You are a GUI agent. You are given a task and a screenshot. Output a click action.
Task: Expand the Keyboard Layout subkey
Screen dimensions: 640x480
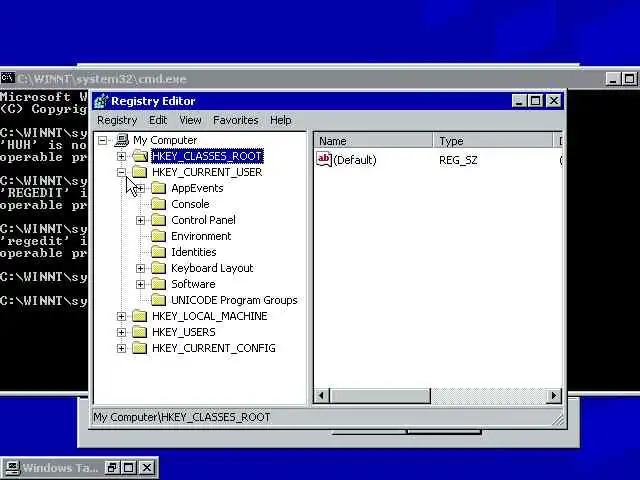click(x=140, y=268)
